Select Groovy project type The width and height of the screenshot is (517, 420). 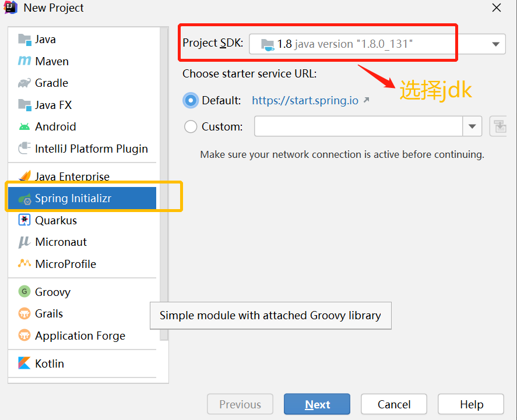(x=82, y=292)
